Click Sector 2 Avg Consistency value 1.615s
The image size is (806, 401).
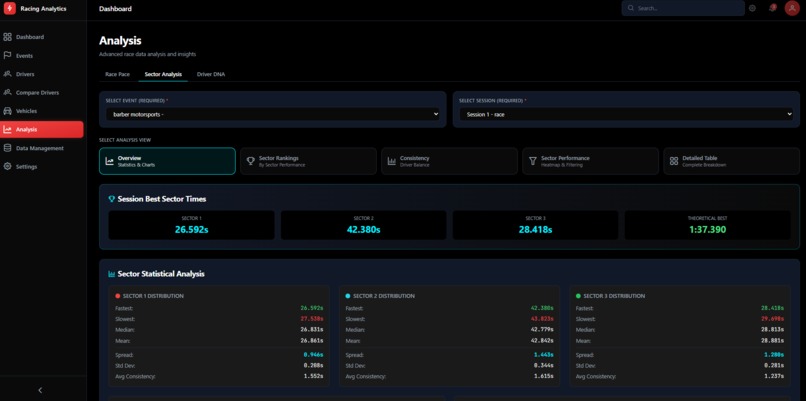(x=543, y=376)
